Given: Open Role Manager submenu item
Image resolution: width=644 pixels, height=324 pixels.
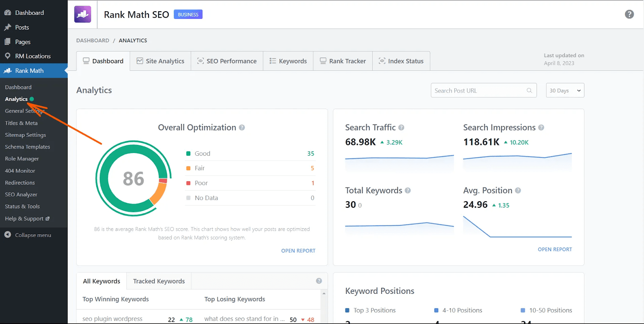Looking at the screenshot, I should pos(22,159).
